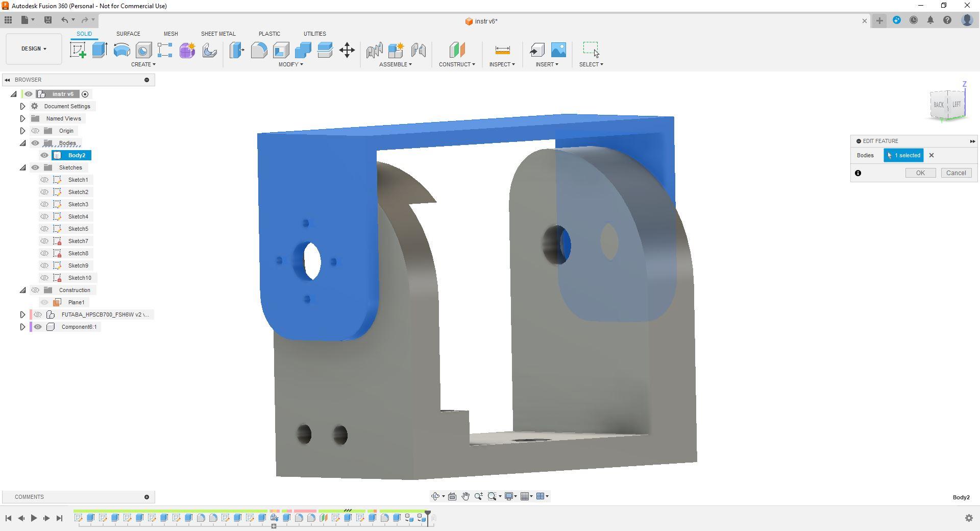Screen dimensions: 980x531
Task: Open the Create Form tool
Action: [x=187, y=50]
